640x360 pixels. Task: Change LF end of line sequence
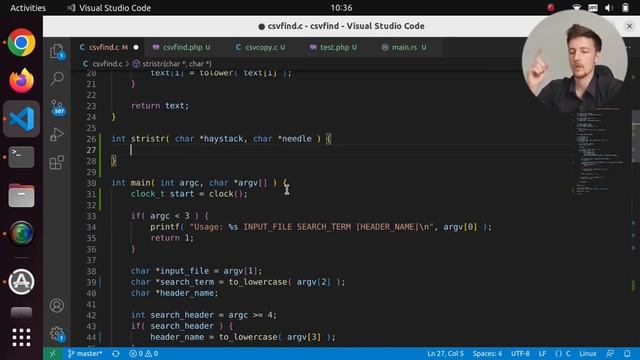coord(542,353)
